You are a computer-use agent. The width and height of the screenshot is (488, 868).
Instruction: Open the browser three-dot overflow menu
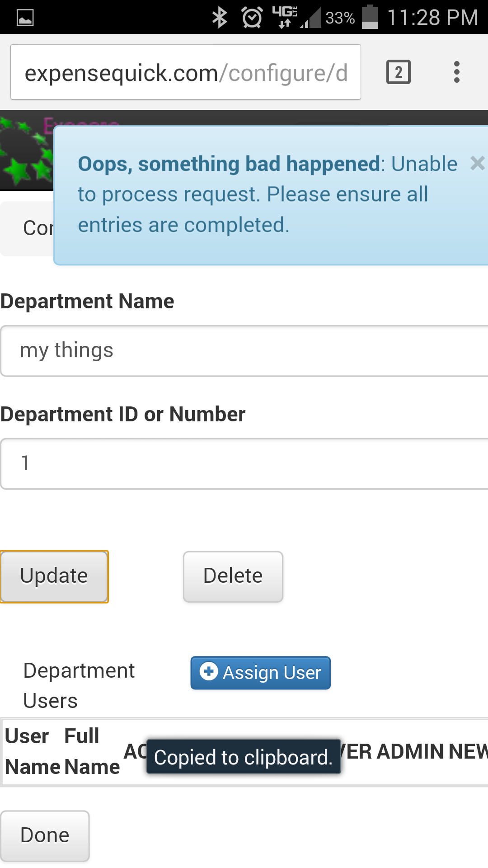pyautogui.click(x=457, y=72)
